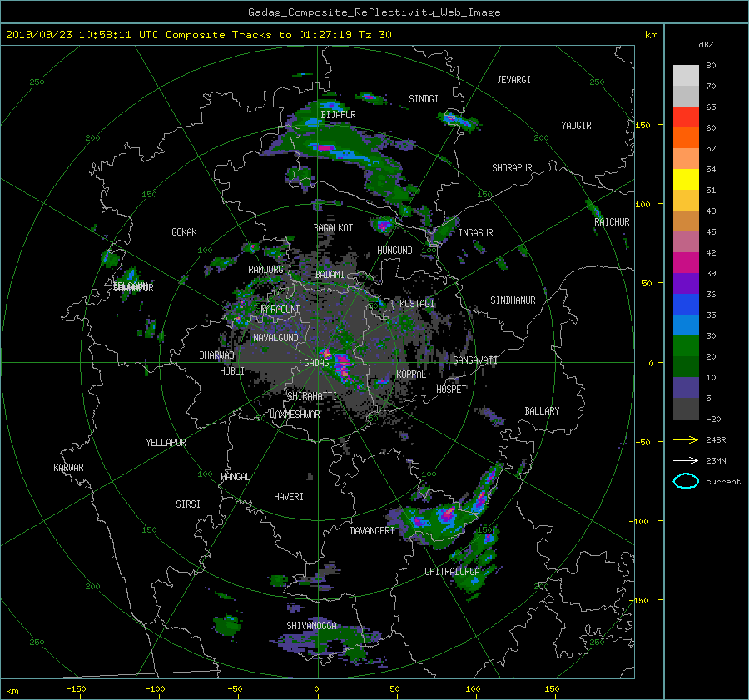Click the SINDGI city label
749x700 pixels.
click(x=424, y=99)
